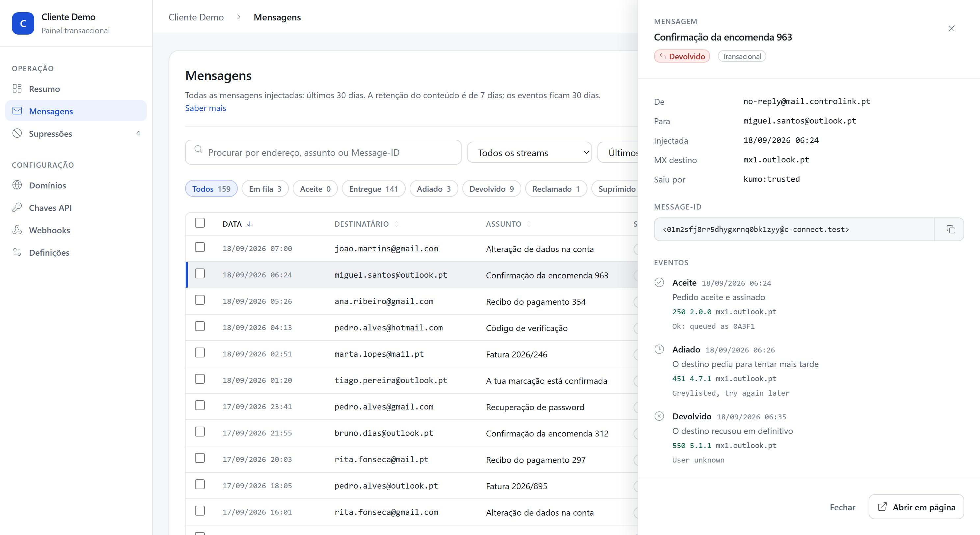Open Supressões in the sidebar
Screen dimensions: 980x535
(x=76, y=133)
